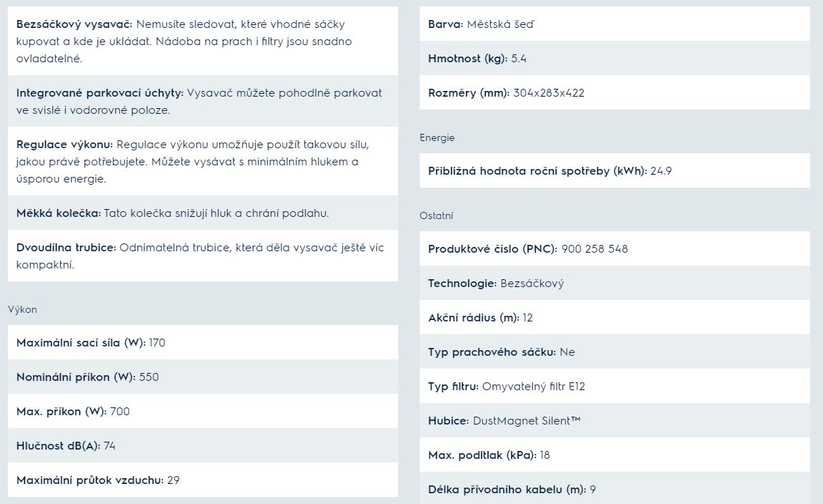Select the Hmotnost (kg): 5.4 row
Screen dimensions: 823x504
point(615,58)
